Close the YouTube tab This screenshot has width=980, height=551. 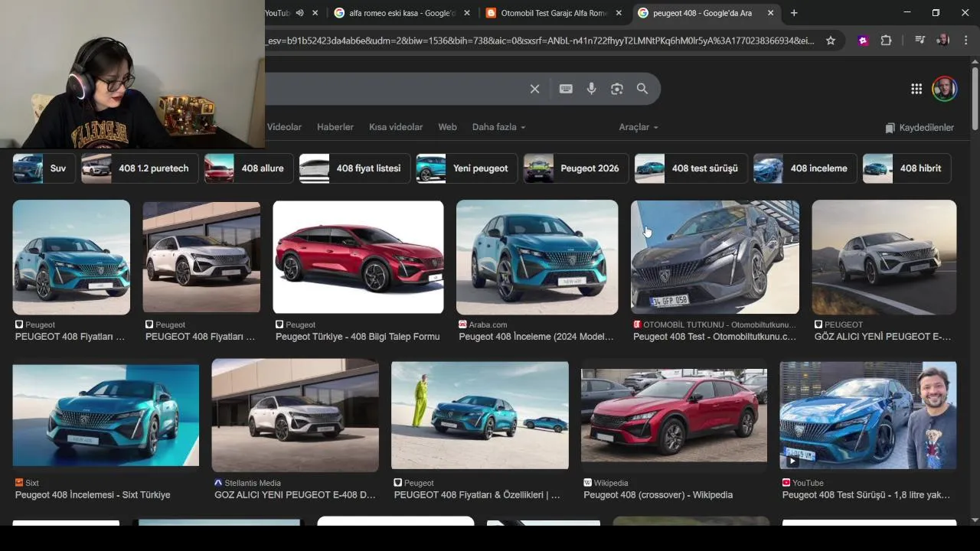[315, 13]
